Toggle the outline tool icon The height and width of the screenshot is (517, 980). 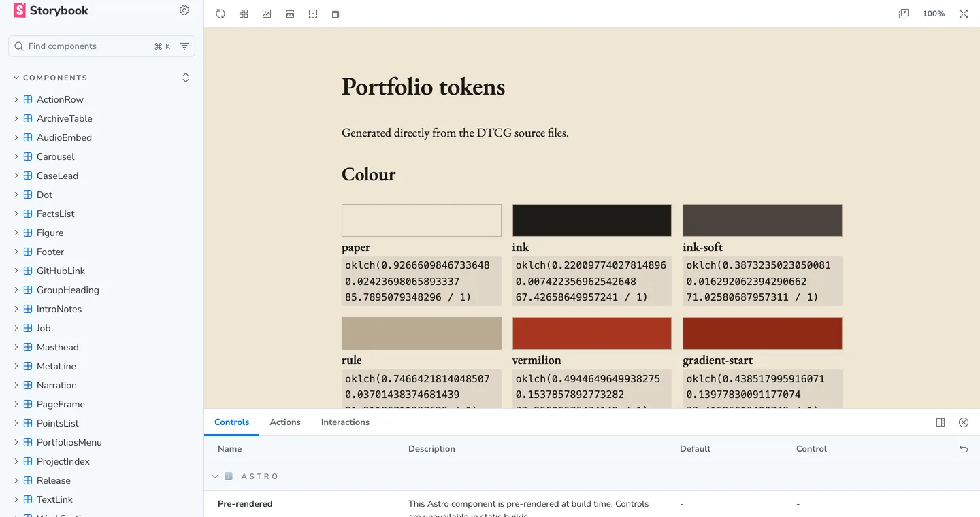pos(313,14)
